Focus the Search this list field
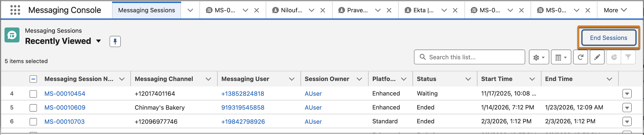644x135 pixels. (469, 57)
